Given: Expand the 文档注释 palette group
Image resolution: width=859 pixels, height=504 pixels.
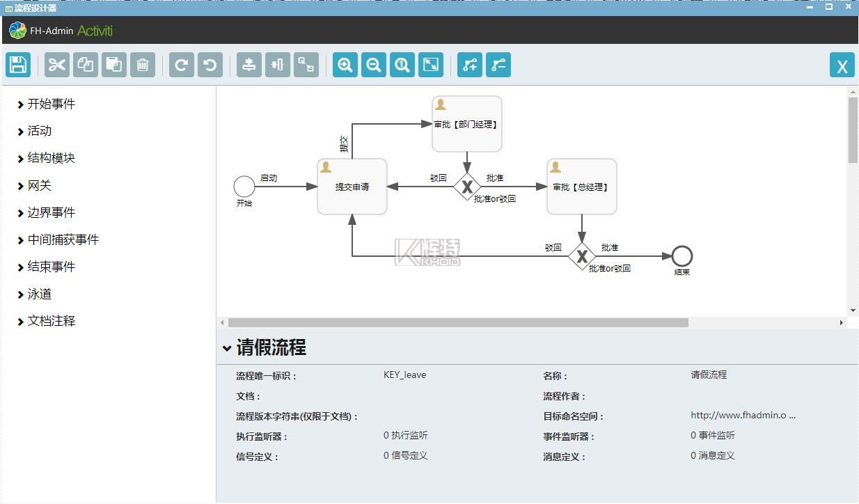Looking at the screenshot, I should coord(46,321).
